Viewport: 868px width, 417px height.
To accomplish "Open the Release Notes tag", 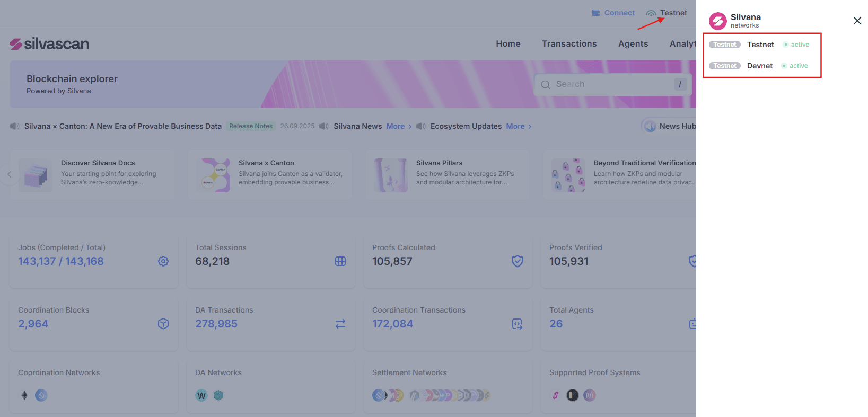I will coord(251,126).
